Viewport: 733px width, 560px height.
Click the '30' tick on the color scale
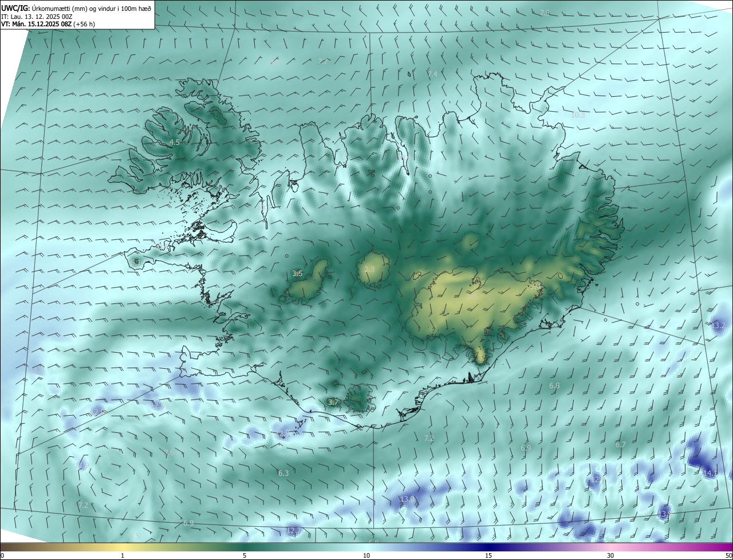coord(610,556)
